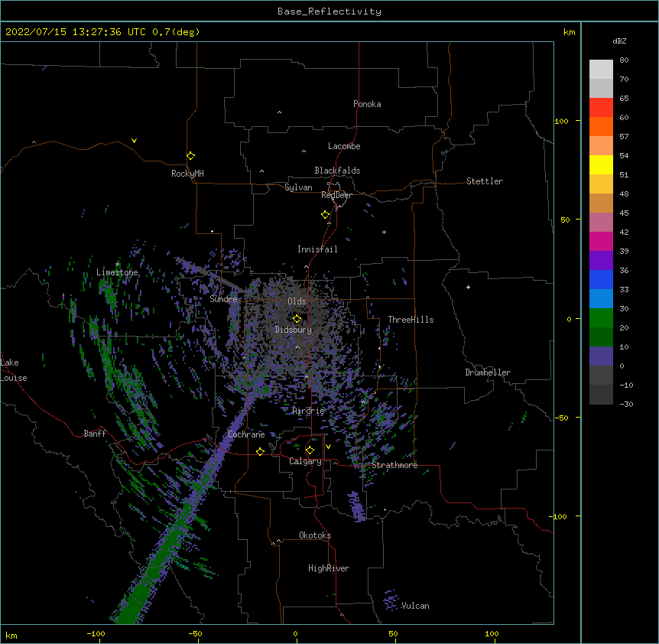The width and height of the screenshot is (659, 644).
Task: Click the yellow V marker east of Calgary
Action: pyautogui.click(x=328, y=447)
